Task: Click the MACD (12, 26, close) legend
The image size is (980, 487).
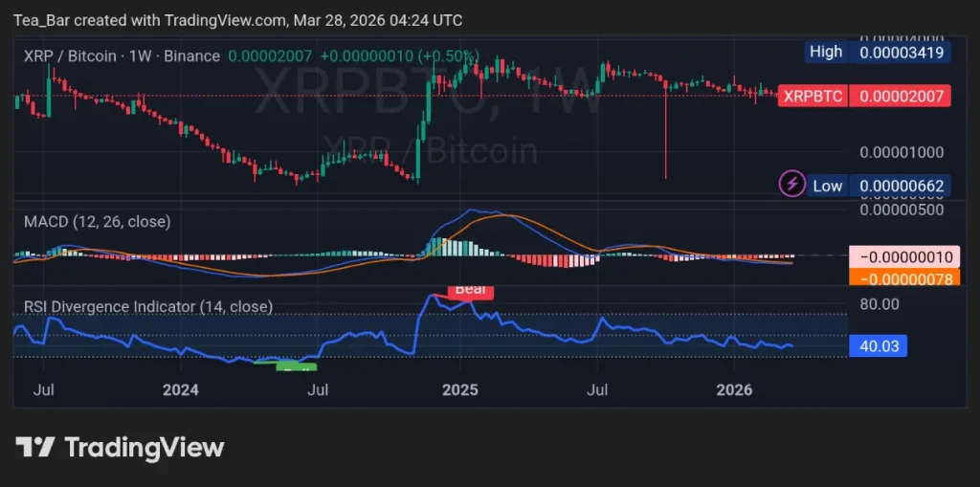Action: [x=97, y=222]
